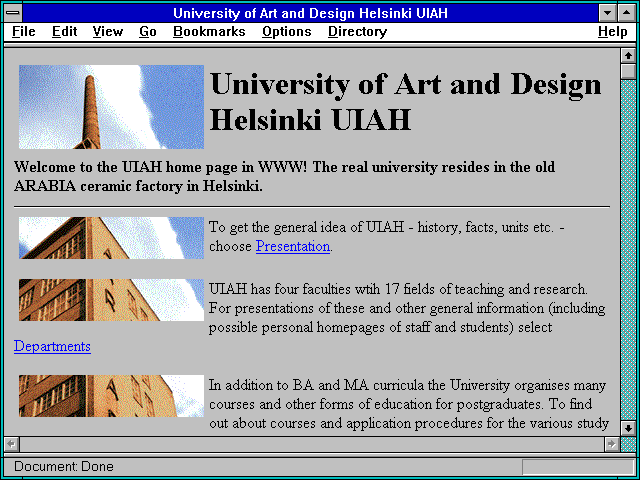Click the vertical scrollbar up arrow

[x=628, y=56]
